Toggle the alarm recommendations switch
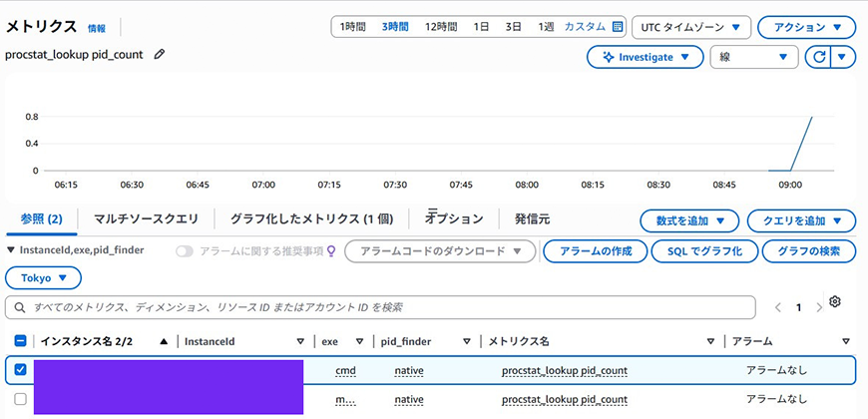Viewport: 868px width, 419px height. (x=185, y=251)
